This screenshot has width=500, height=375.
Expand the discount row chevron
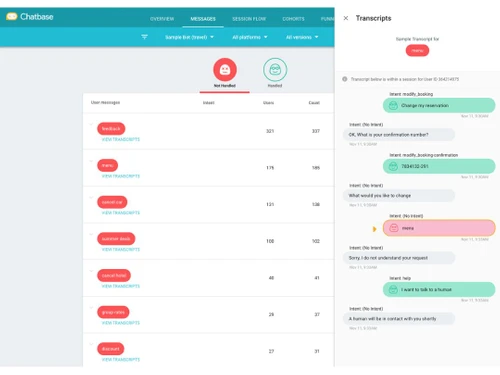(91, 344)
